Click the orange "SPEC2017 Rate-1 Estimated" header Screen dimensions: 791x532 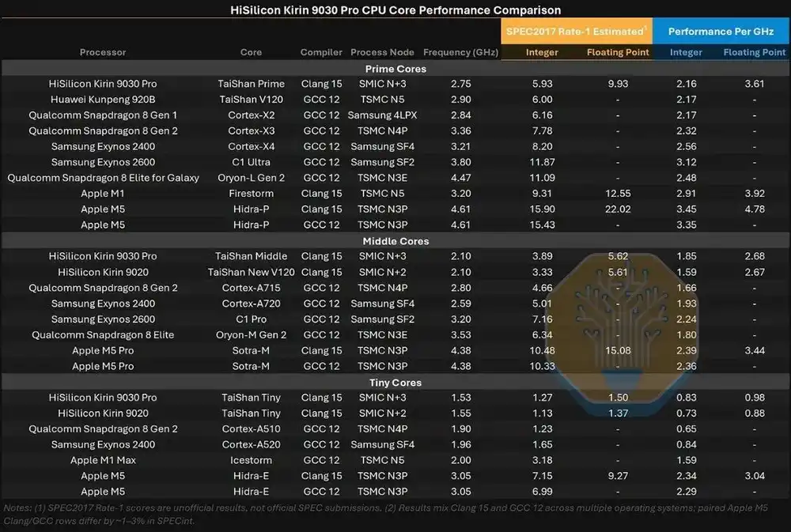pos(577,32)
